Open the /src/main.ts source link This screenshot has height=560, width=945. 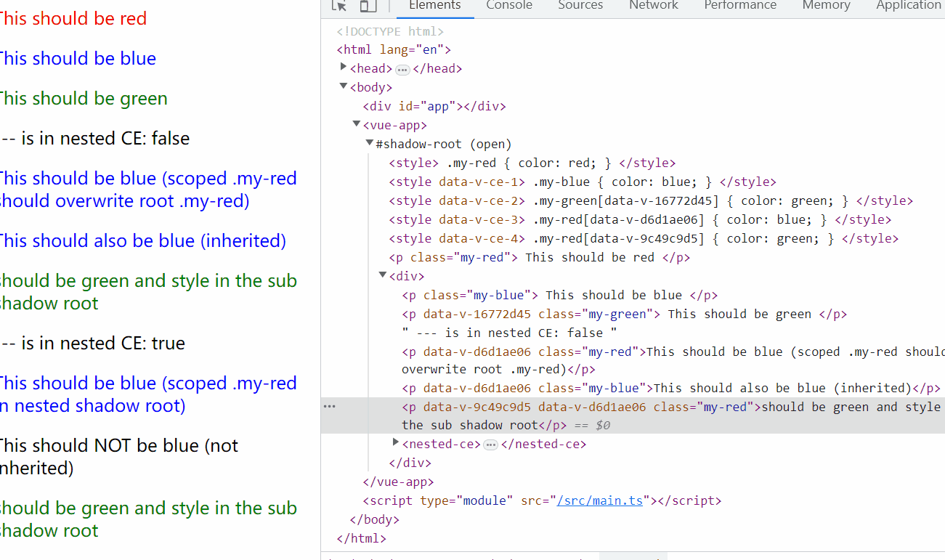600,500
